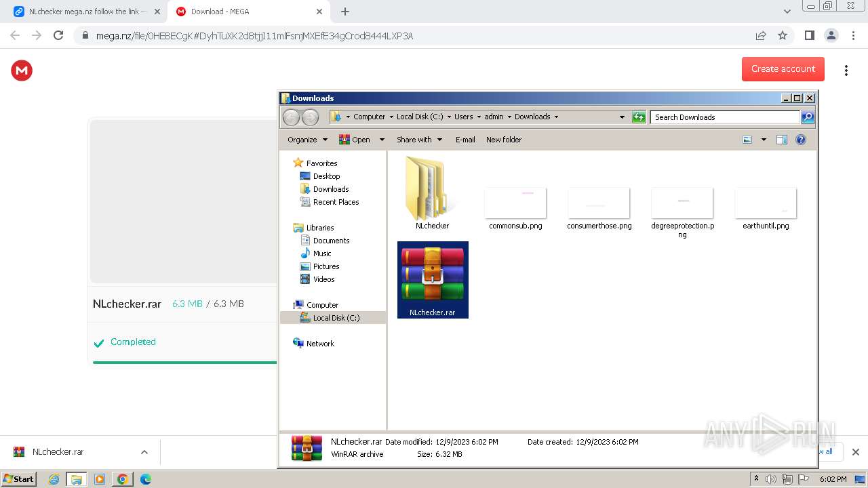Click the share page icon in address bar

761,35
